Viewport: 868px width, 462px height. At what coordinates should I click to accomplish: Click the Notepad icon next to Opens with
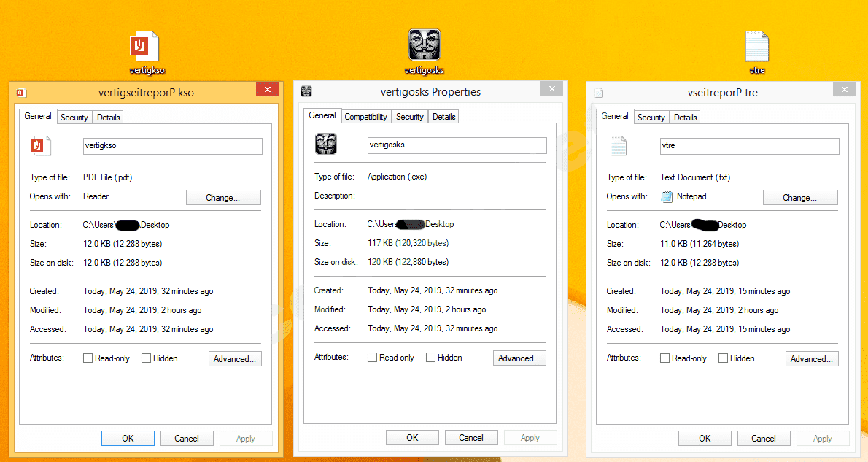(x=667, y=196)
